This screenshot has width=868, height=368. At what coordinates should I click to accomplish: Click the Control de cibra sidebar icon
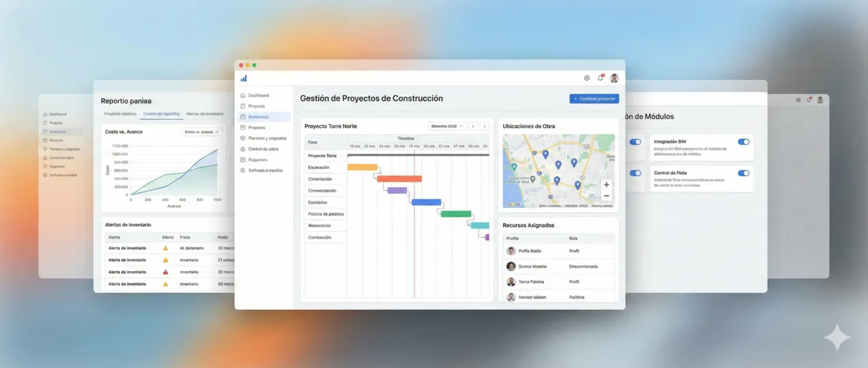[243, 149]
